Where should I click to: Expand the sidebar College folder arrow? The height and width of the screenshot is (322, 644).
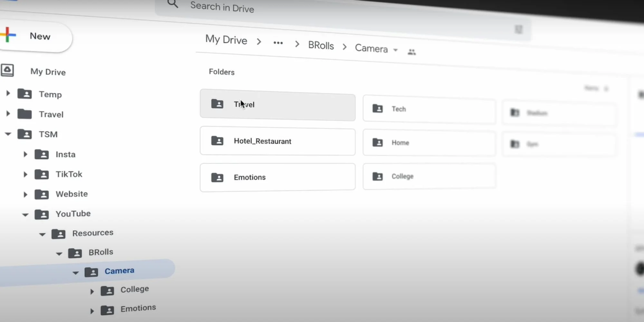pos(92,292)
